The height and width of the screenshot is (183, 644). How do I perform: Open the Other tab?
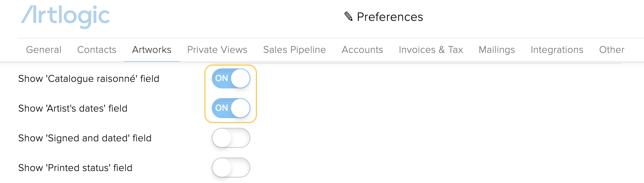coord(612,50)
